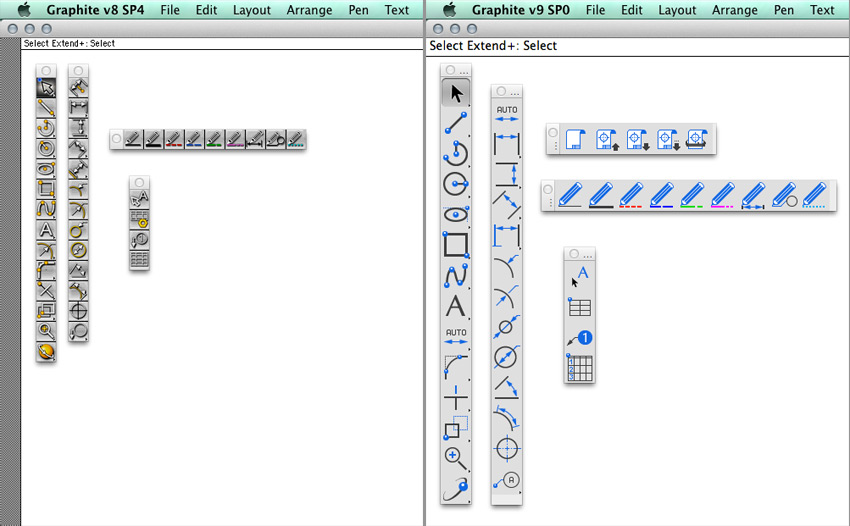The height and width of the screenshot is (526, 850).
Task: Select the Circle tool in Graphite v9 palette
Action: pos(456,184)
